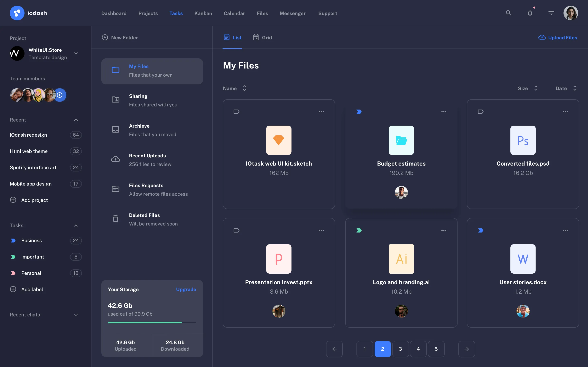588x367 pixels.
Task: Open page 4 in file pagination
Action: click(x=418, y=349)
